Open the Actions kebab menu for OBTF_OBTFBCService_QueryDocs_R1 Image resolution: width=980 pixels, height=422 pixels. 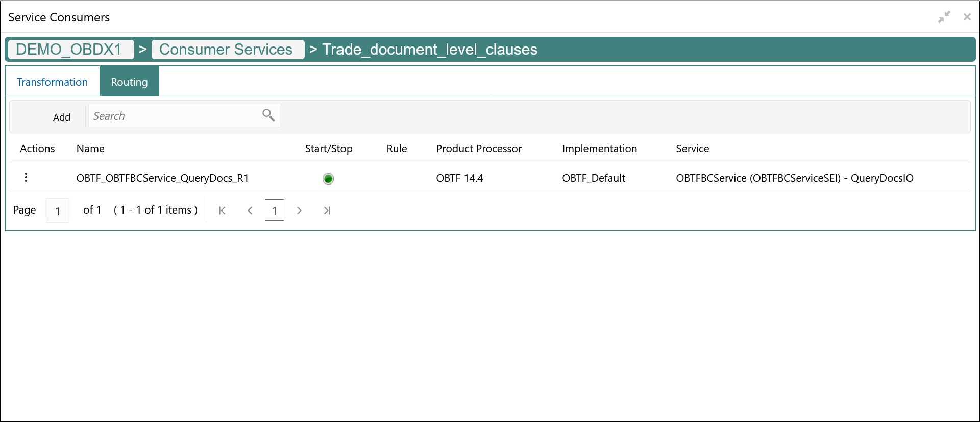point(26,177)
